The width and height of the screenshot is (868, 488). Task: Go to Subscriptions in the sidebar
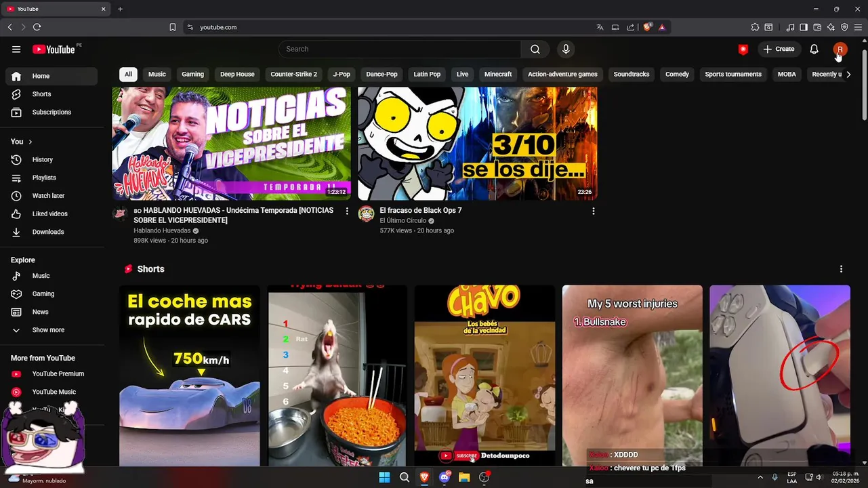[x=51, y=112]
